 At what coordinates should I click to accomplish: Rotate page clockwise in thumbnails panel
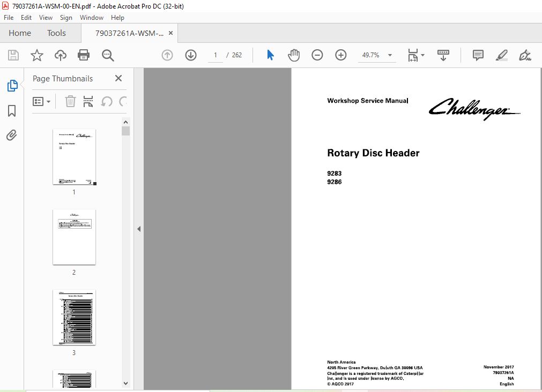123,102
